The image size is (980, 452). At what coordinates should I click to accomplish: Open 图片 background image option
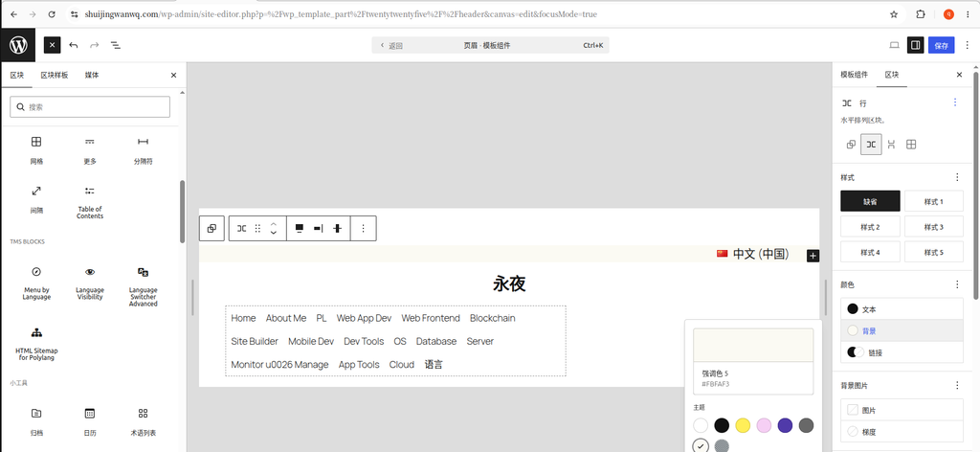coord(902,410)
